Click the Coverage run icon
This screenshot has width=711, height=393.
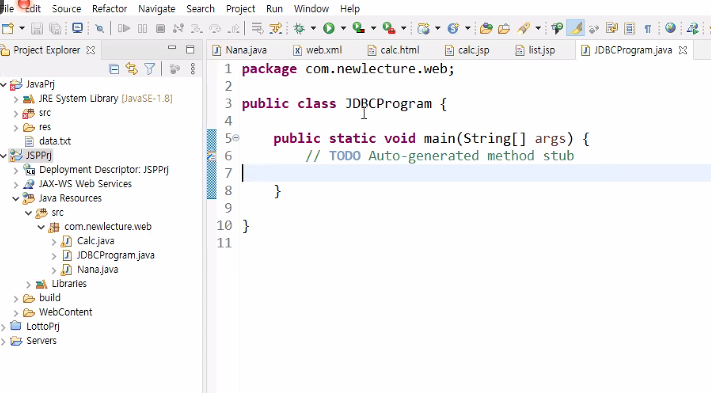pyautogui.click(x=359, y=29)
